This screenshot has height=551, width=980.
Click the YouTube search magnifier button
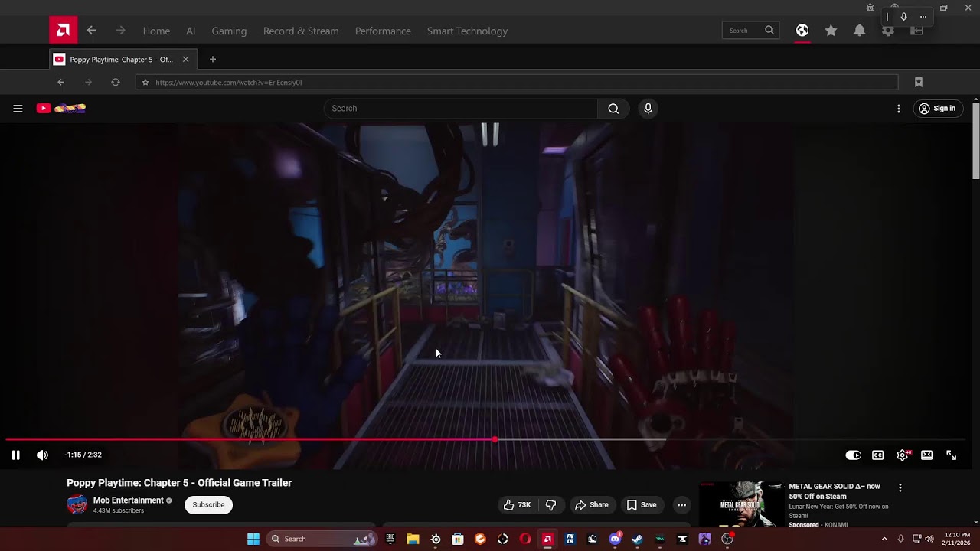[x=613, y=109]
